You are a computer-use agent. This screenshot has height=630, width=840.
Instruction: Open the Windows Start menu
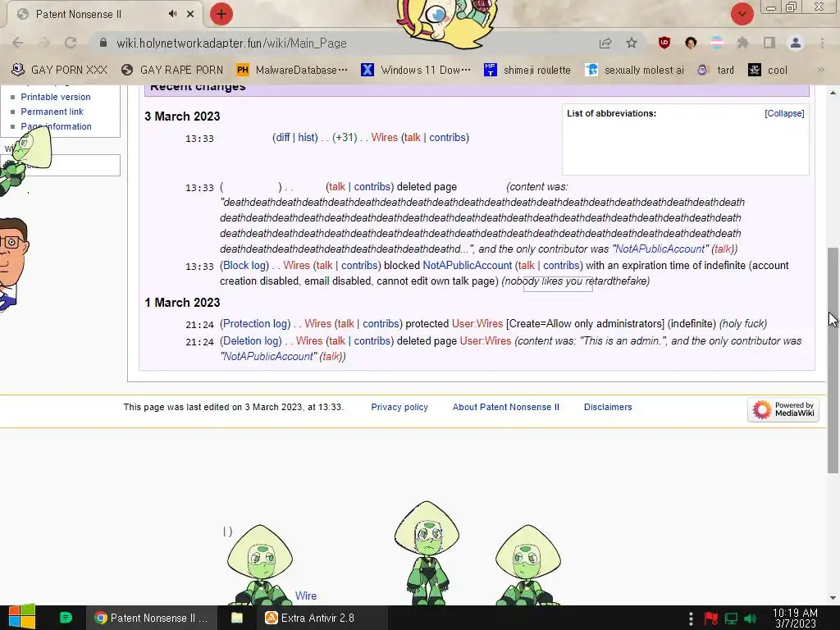(21, 618)
